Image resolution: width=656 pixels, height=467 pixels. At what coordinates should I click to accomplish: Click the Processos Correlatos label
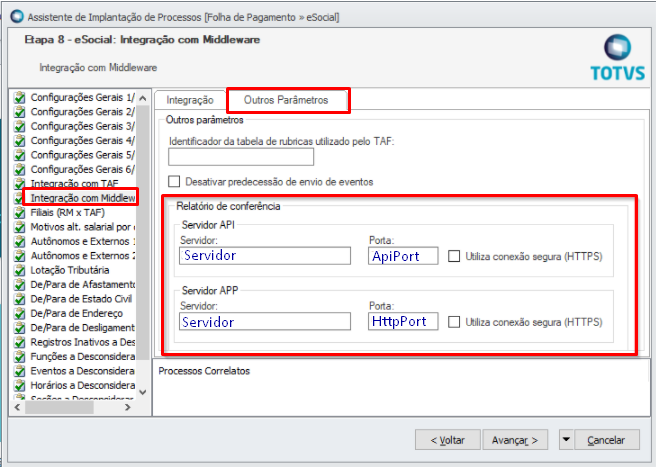[x=204, y=371]
